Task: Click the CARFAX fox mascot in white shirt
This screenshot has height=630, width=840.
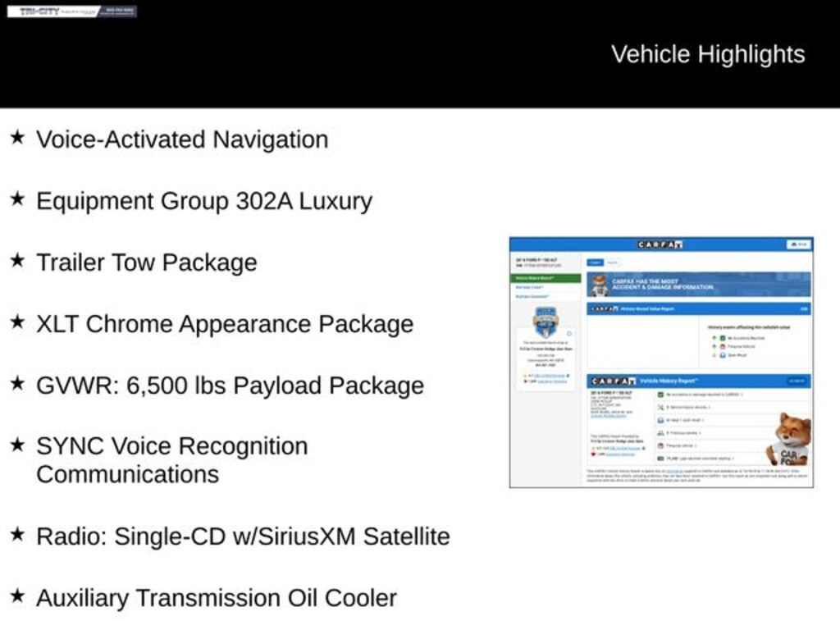Action: click(789, 441)
